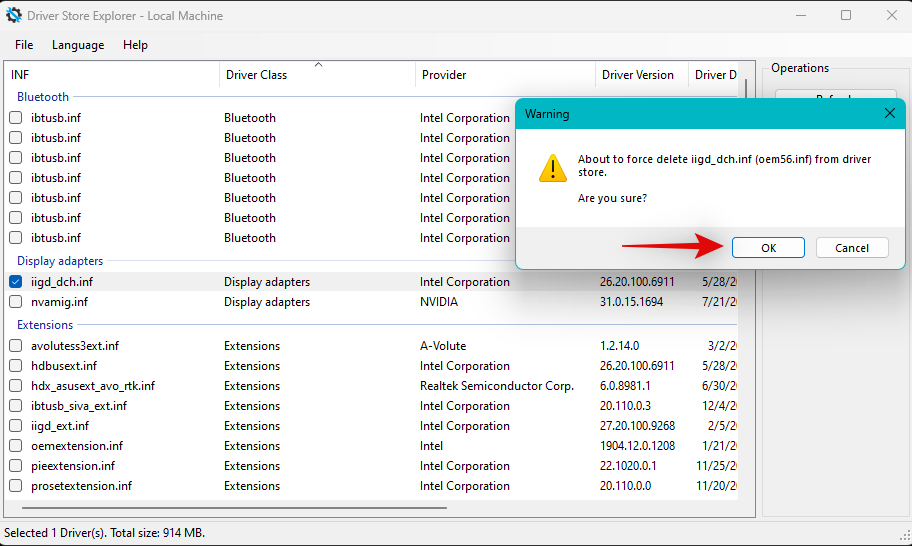
Task: Click version 1.2.14.0
Action: click(619, 345)
